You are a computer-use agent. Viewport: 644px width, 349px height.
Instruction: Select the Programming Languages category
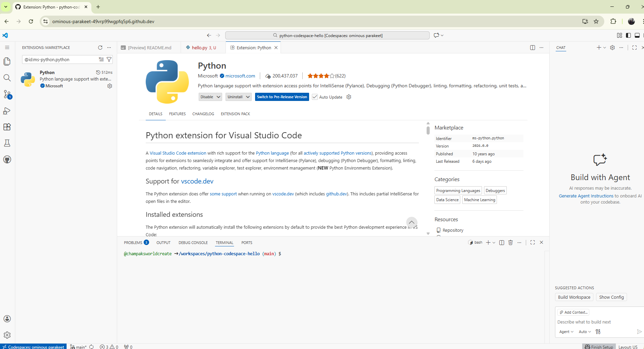tap(458, 191)
